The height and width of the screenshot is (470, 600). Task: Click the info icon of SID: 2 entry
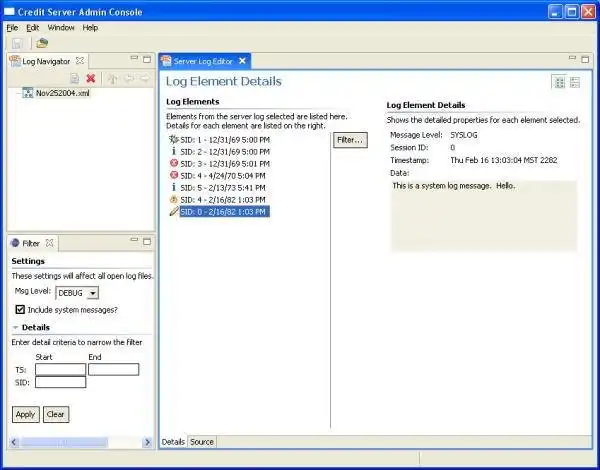[174, 152]
